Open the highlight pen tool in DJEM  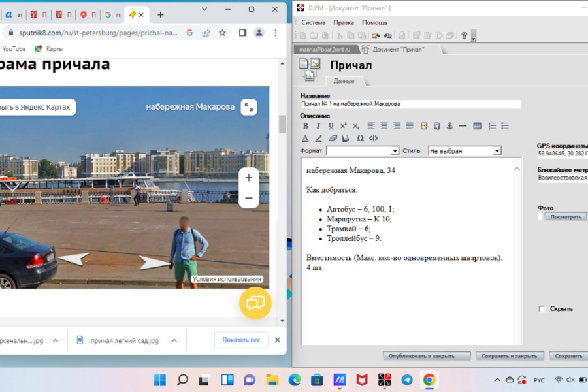pyautogui.click(x=318, y=139)
